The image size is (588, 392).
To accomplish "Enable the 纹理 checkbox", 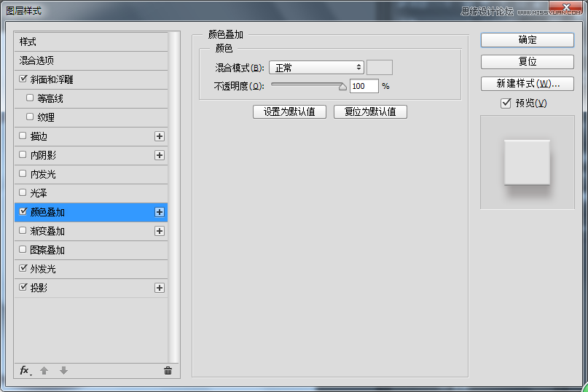I will pyautogui.click(x=30, y=117).
